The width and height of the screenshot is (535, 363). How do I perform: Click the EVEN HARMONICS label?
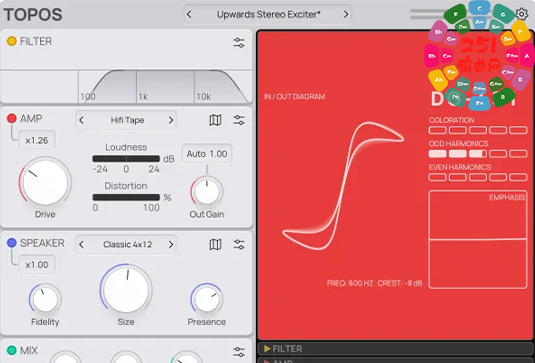click(460, 167)
